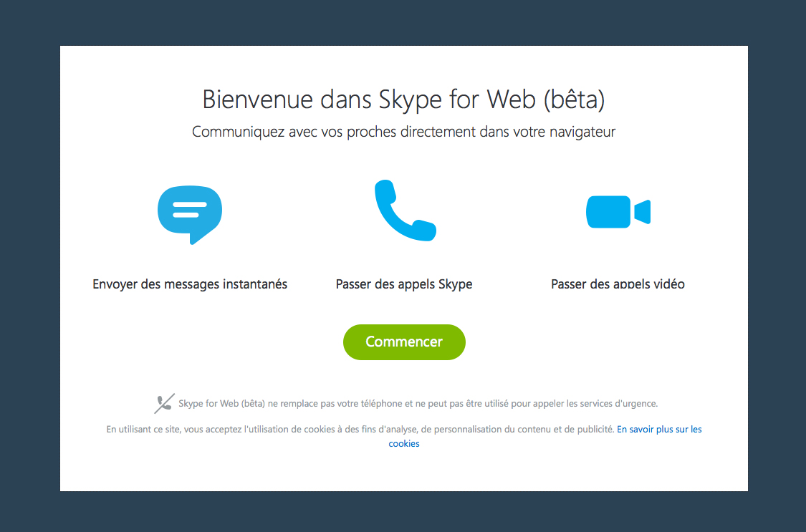Select the "Passer des appels Skype" label
Screen dimensions: 806x532
(x=404, y=284)
